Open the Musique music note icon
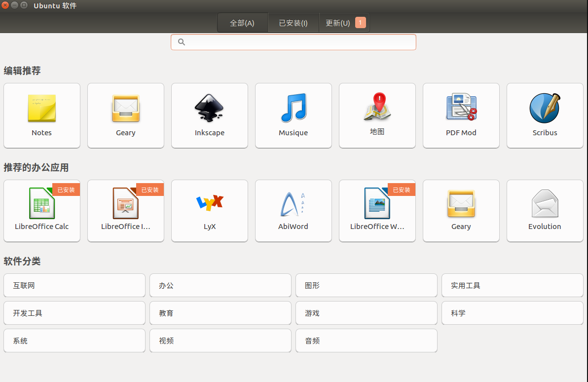This screenshot has height=382, width=588. pos(293,108)
